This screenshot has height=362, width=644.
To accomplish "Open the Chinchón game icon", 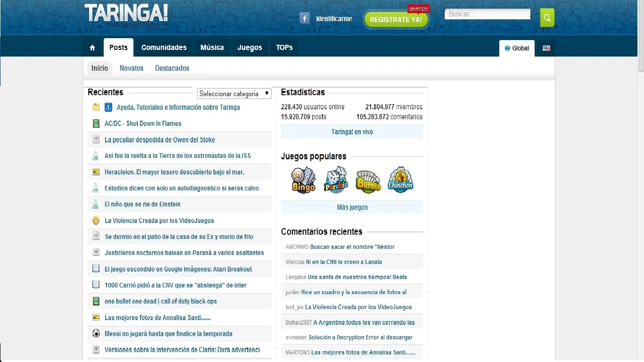I will pos(400,180).
